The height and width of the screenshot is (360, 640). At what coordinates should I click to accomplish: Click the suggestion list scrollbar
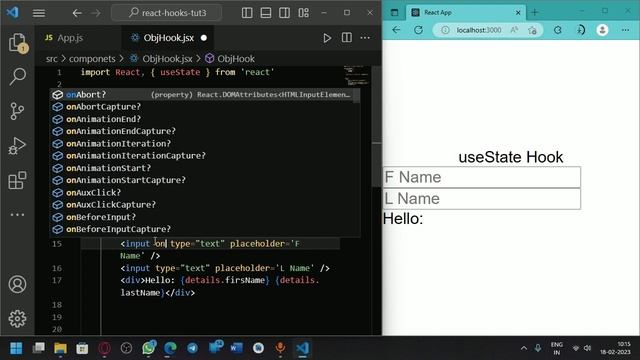[356, 96]
